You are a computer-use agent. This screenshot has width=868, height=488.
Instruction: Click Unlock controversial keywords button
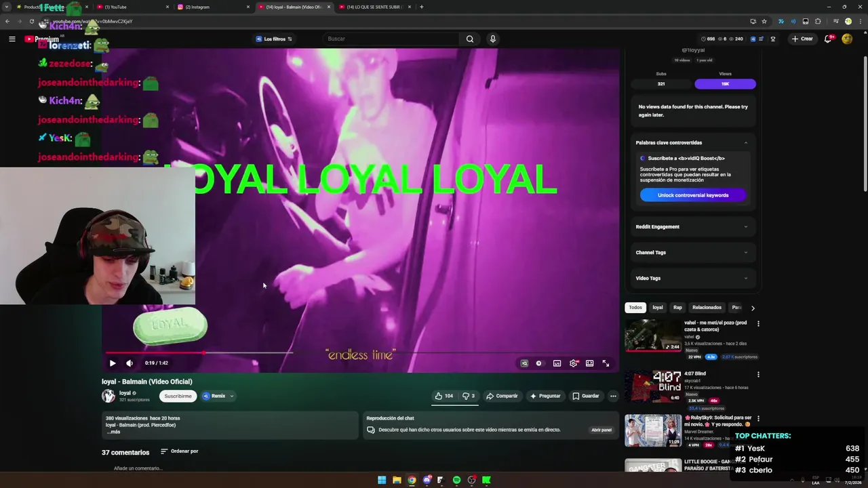point(692,195)
